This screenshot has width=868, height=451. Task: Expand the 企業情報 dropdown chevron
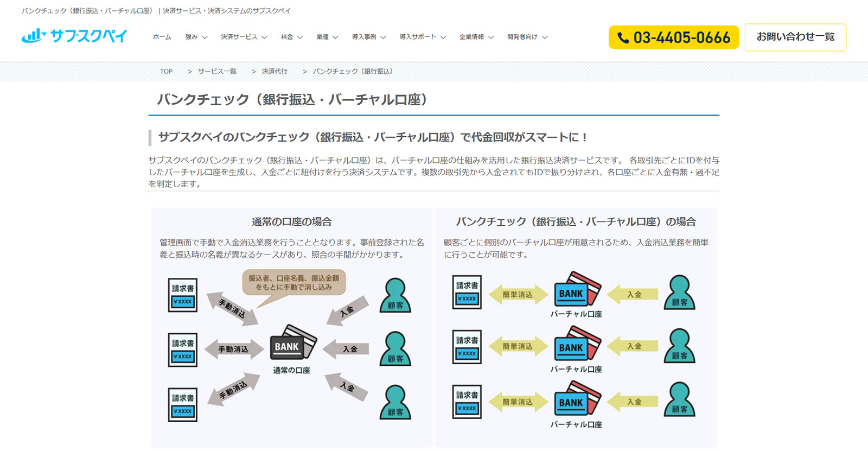click(491, 37)
